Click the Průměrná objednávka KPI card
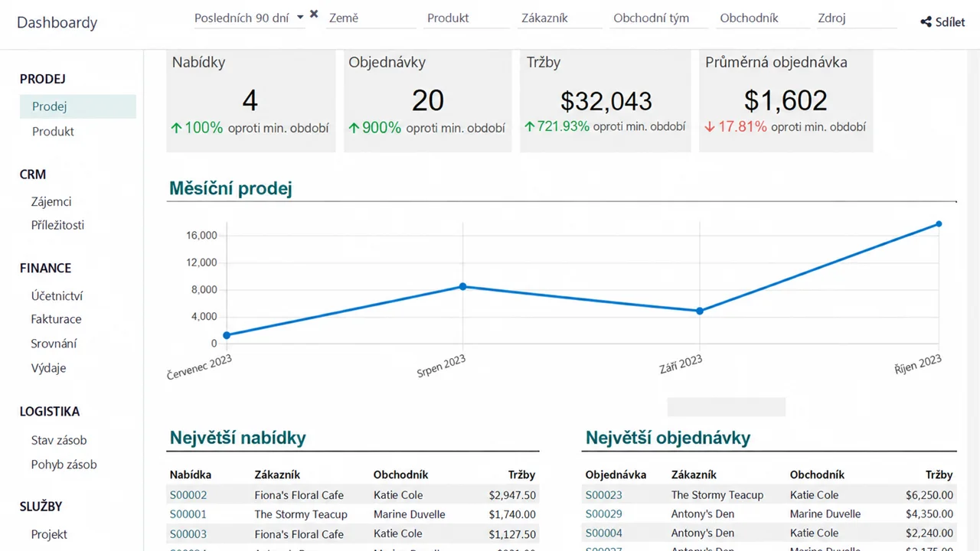This screenshot has height=551, width=980. [786, 101]
